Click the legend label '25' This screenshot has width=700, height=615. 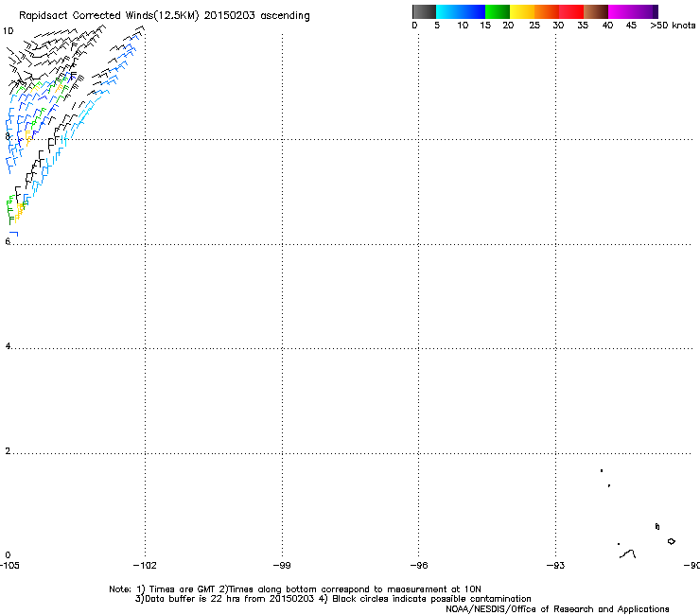(x=534, y=26)
